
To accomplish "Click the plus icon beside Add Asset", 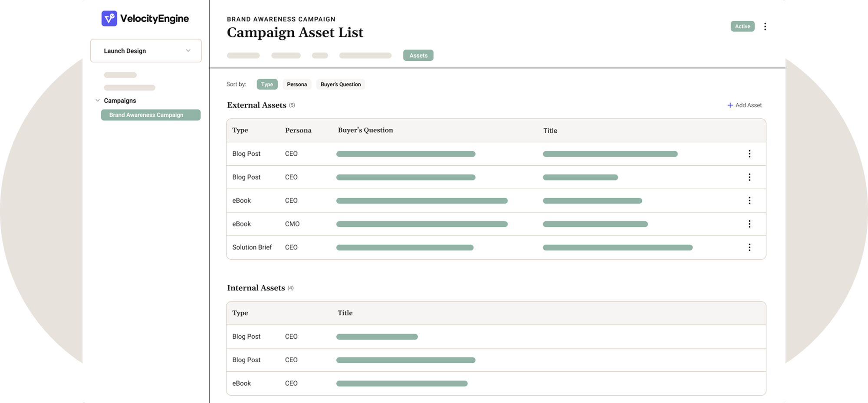I will 730,105.
